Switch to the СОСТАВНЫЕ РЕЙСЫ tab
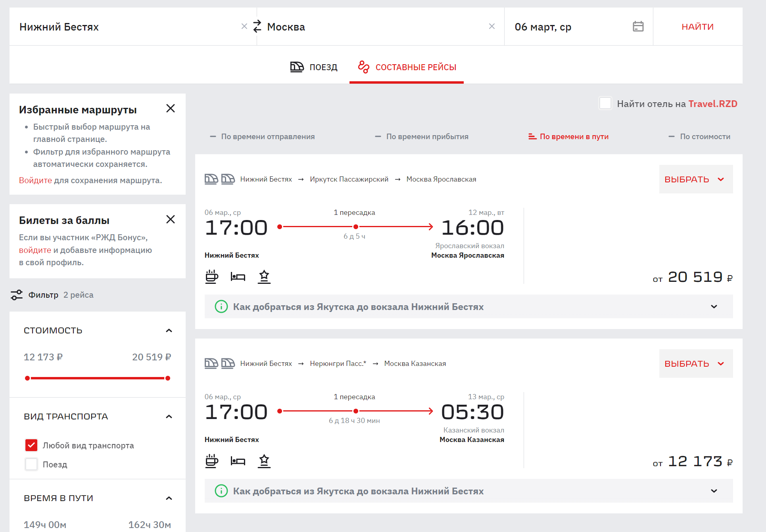The height and width of the screenshot is (532, 766). pos(407,67)
